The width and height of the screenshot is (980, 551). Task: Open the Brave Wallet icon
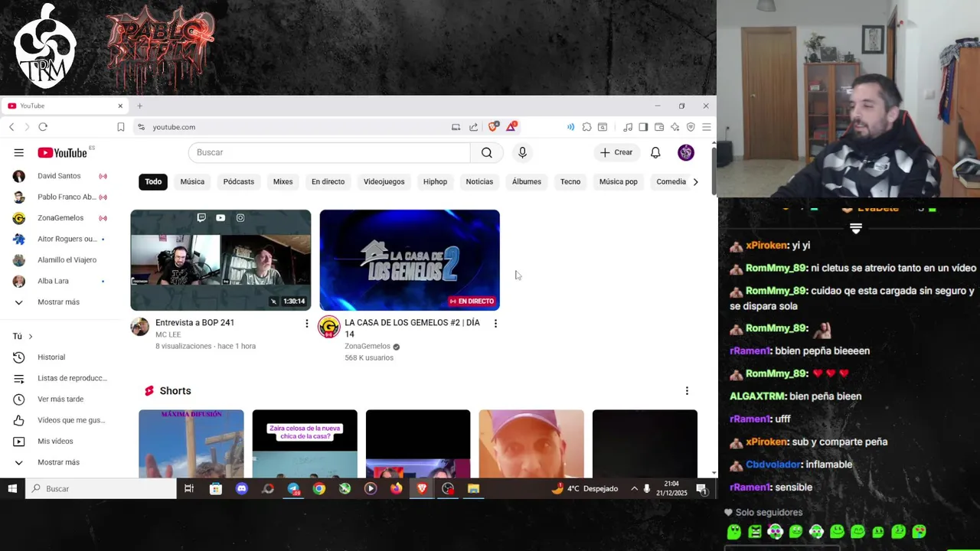pyautogui.click(x=659, y=127)
